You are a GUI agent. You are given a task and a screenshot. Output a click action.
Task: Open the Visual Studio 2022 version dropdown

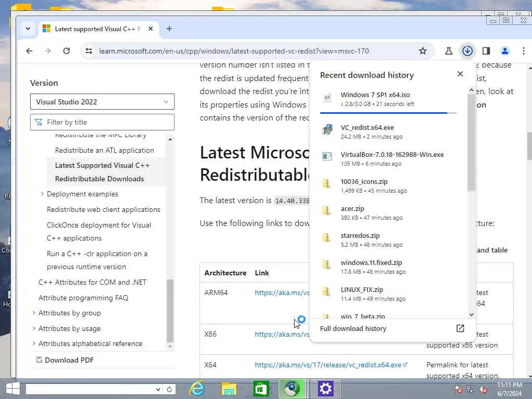click(x=102, y=102)
